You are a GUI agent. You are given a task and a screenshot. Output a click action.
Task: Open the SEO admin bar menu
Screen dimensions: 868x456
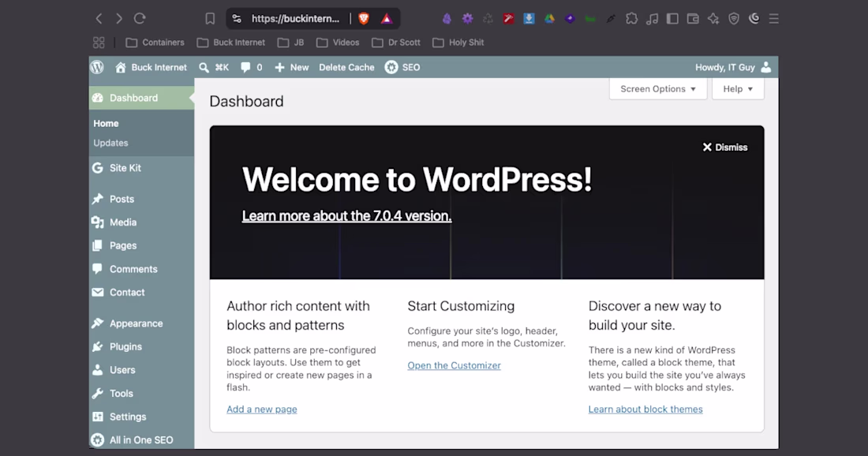402,68
